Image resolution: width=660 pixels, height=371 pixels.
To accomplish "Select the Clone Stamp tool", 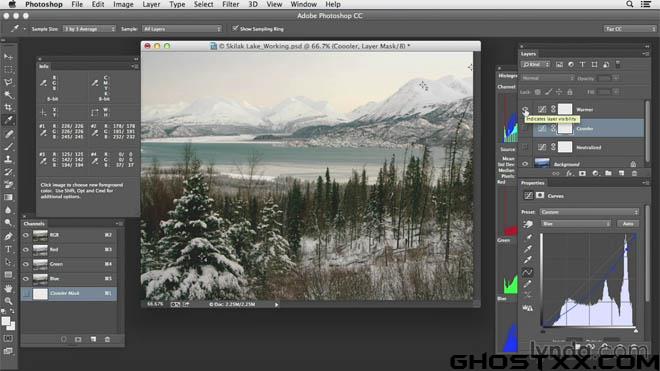I will click(8, 159).
